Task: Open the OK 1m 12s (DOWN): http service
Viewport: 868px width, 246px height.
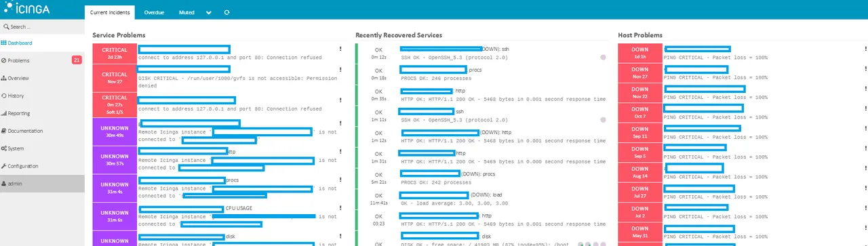Action: click(506, 132)
